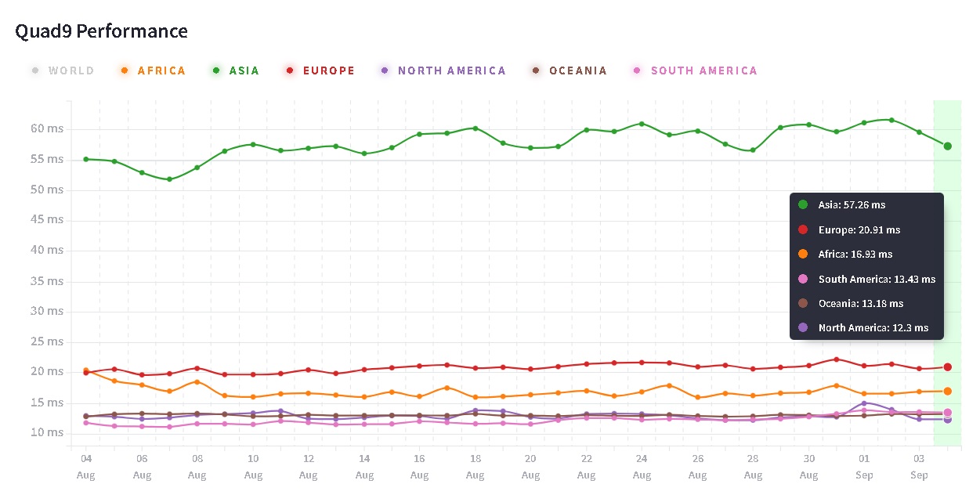Screen dimensions: 980x502
Task: Click the Quad9 Performance heading
Action: [102, 31]
